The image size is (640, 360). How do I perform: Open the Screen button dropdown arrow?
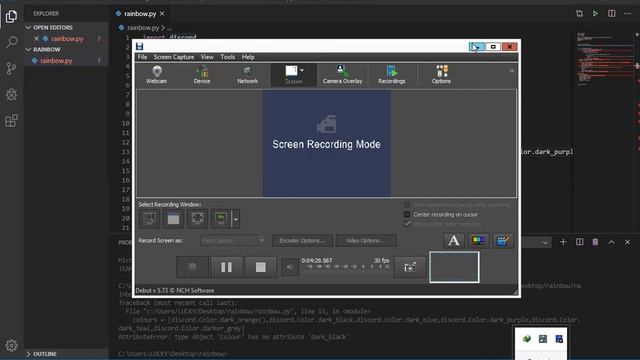click(x=302, y=70)
